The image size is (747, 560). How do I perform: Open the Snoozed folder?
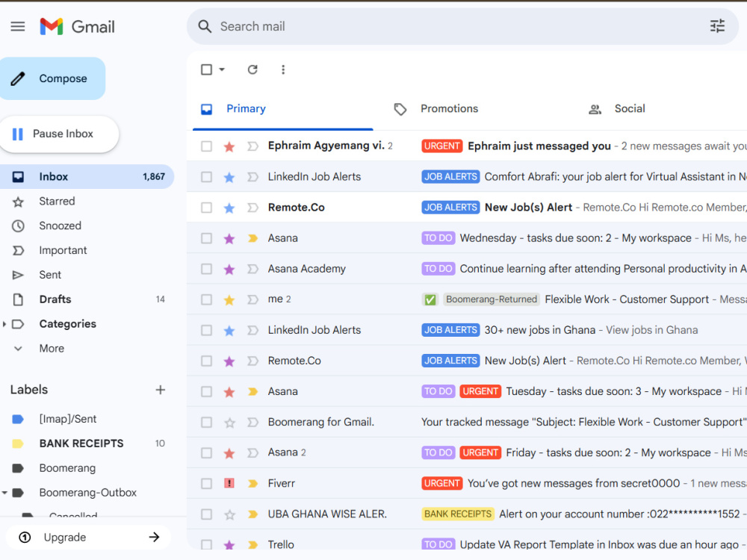(60, 225)
